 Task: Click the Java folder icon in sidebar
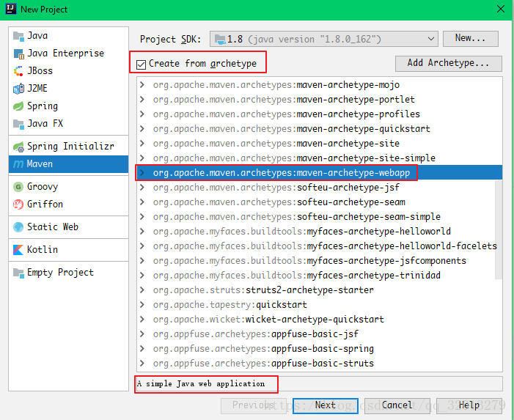tap(18, 36)
